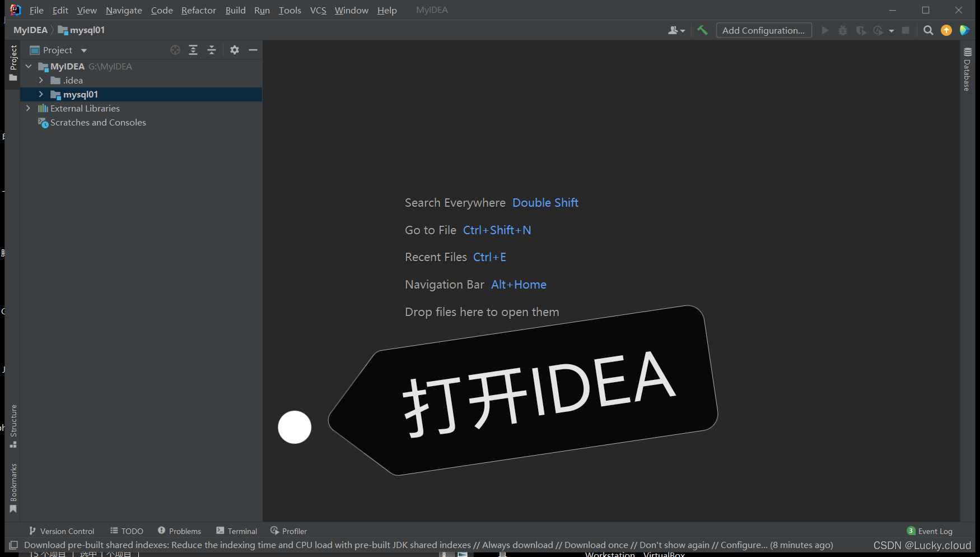Select mysql01 in the breadcrumb bar

[x=87, y=30]
